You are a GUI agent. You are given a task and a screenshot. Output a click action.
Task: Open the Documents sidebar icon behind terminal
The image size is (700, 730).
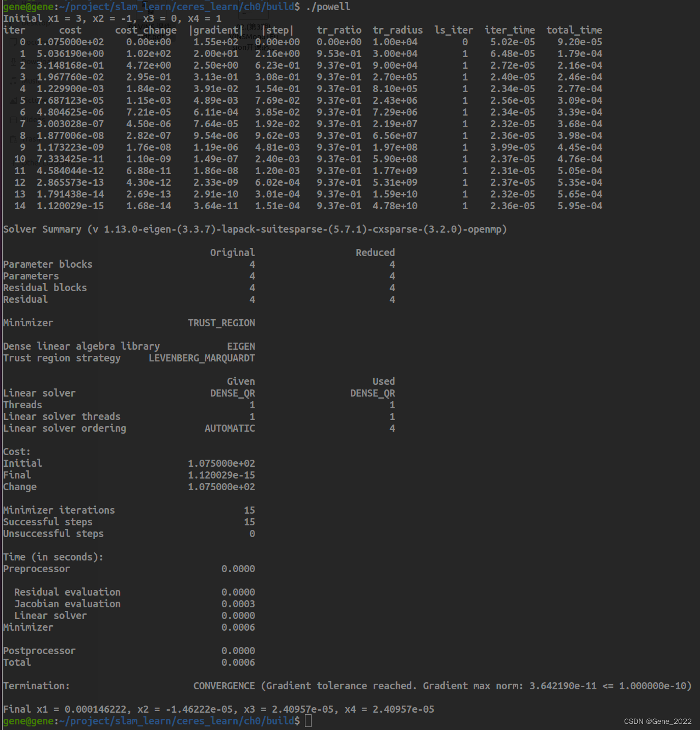click(x=13, y=42)
